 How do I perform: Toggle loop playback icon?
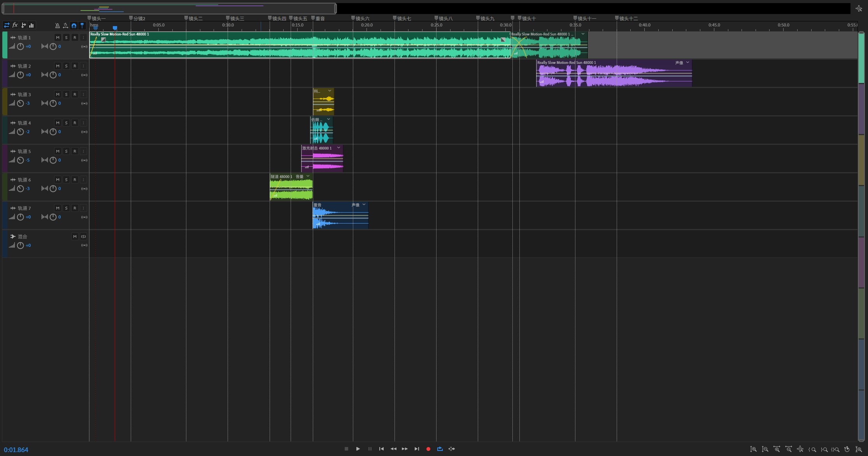coord(440,449)
